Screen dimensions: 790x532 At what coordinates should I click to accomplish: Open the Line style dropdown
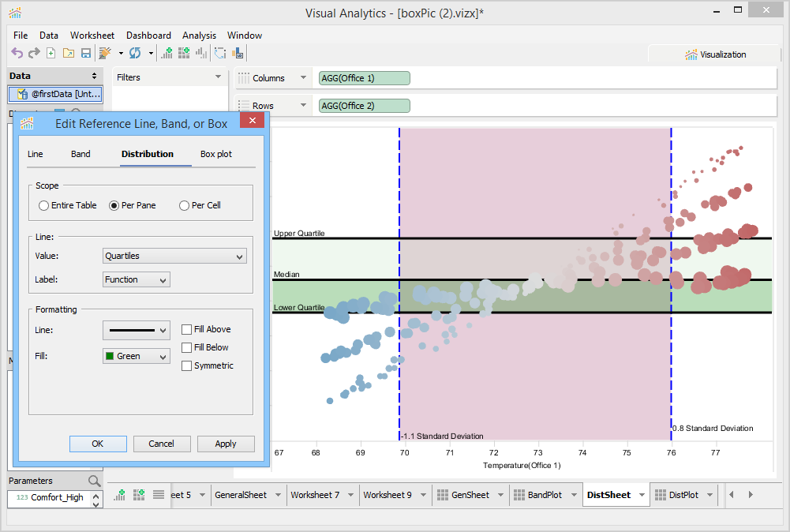point(136,331)
